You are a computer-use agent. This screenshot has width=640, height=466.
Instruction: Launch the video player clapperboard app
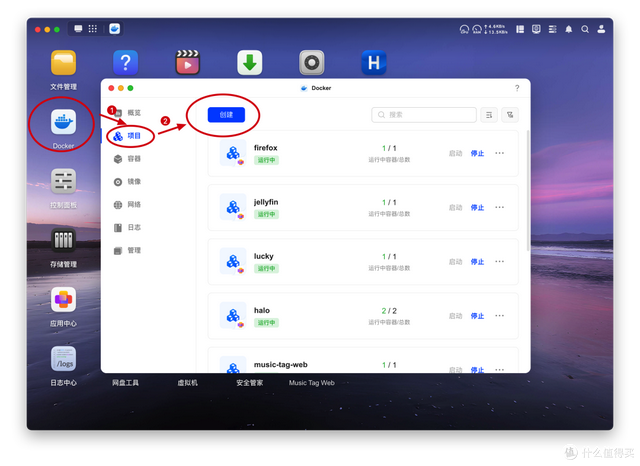(x=187, y=62)
